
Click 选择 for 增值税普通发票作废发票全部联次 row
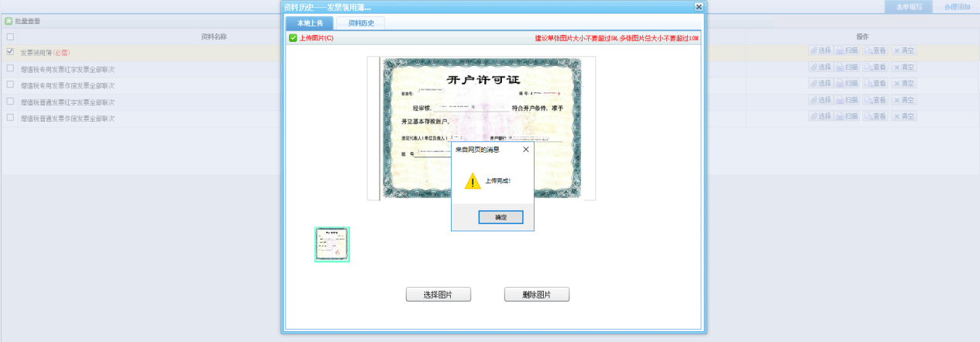[x=820, y=116]
